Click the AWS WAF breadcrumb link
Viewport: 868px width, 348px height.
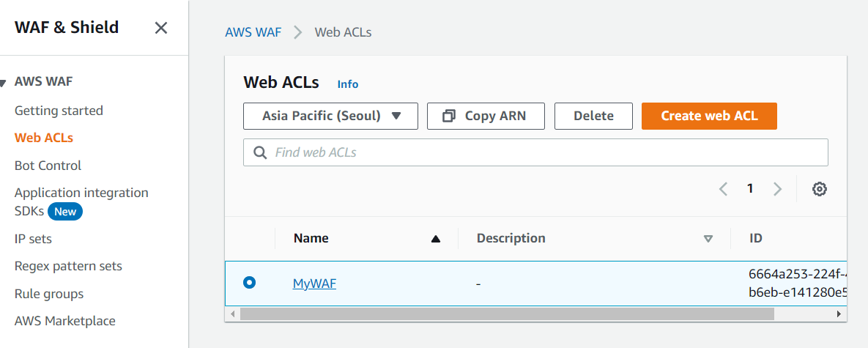pos(253,32)
